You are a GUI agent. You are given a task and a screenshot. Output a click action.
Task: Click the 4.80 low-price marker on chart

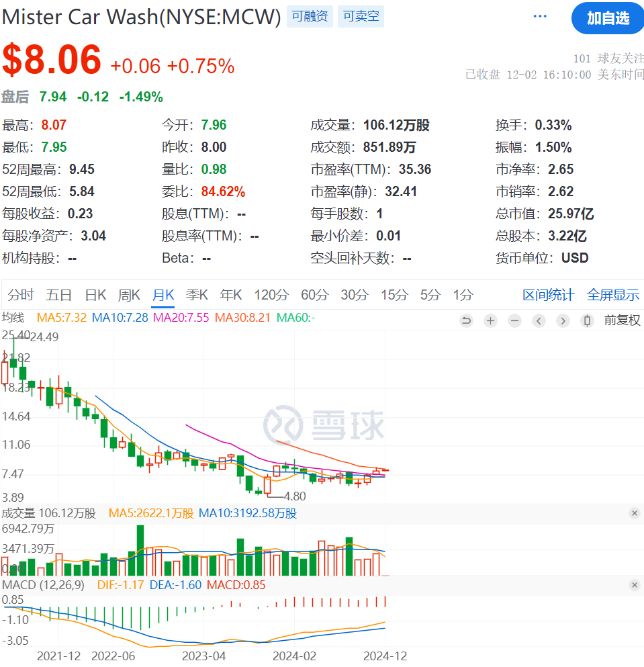(295, 496)
